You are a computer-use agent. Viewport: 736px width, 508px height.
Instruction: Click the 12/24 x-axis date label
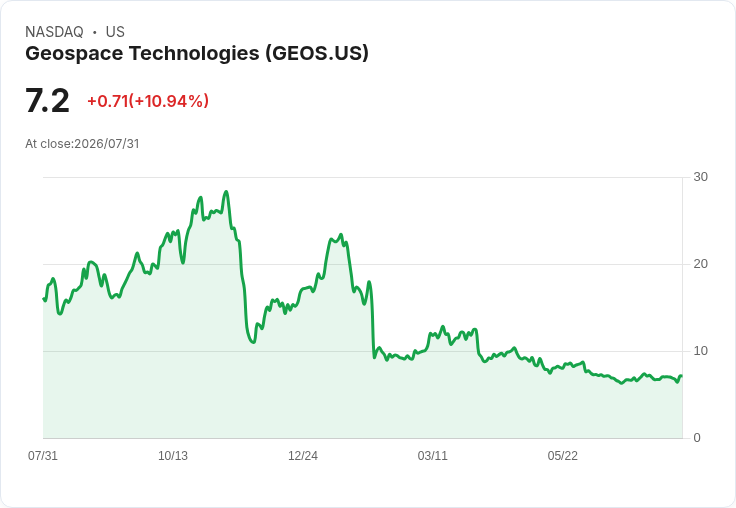click(x=303, y=455)
